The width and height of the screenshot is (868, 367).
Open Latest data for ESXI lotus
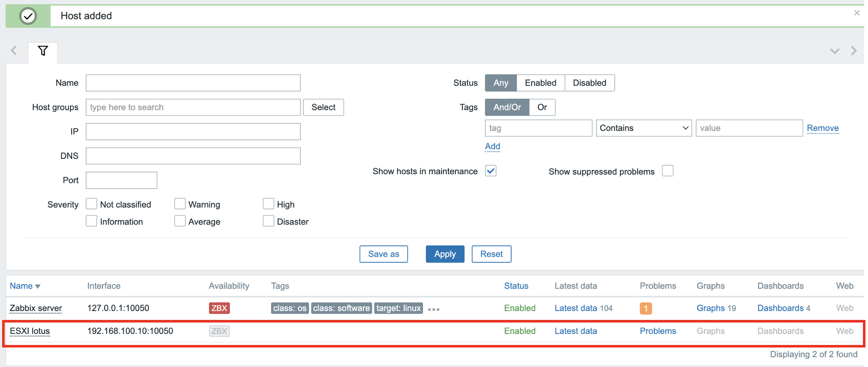click(575, 331)
